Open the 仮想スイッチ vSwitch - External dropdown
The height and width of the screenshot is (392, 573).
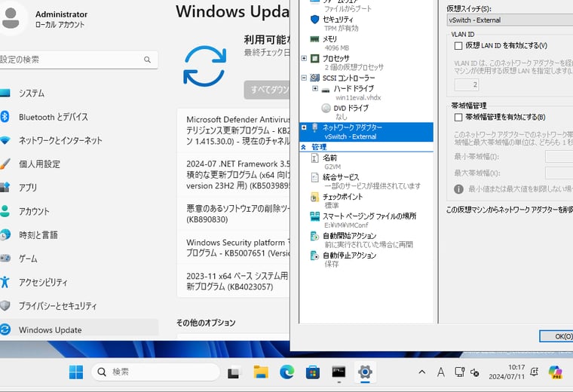[510, 20]
